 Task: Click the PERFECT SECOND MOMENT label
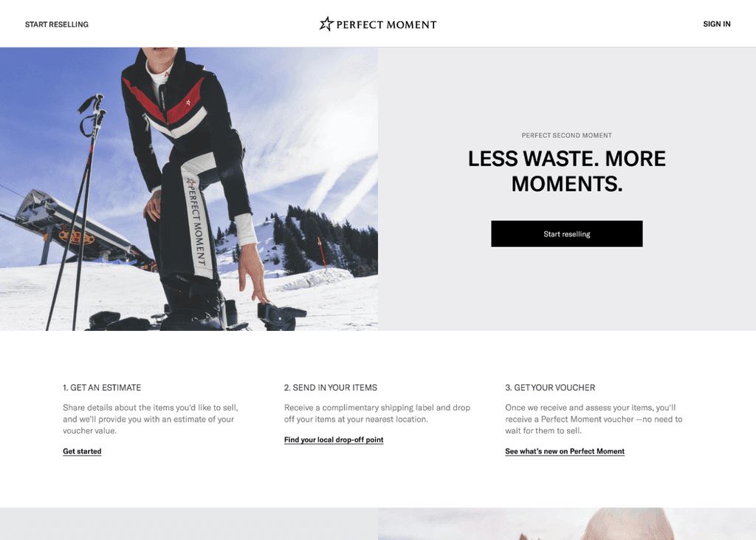(x=566, y=135)
